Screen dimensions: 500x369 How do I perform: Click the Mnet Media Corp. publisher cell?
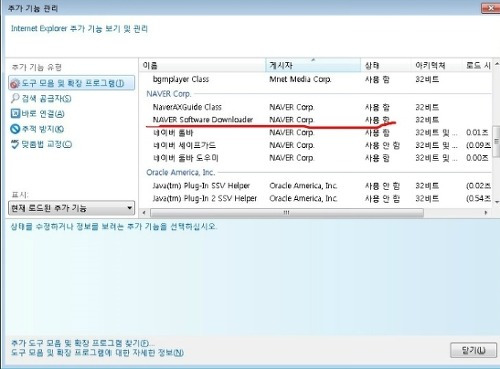pyautogui.click(x=300, y=79)
